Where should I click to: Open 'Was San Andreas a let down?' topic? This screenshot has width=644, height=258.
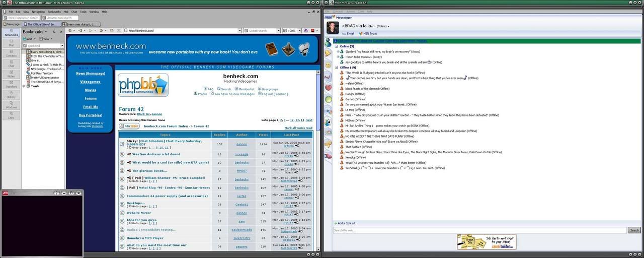(156, 154)
